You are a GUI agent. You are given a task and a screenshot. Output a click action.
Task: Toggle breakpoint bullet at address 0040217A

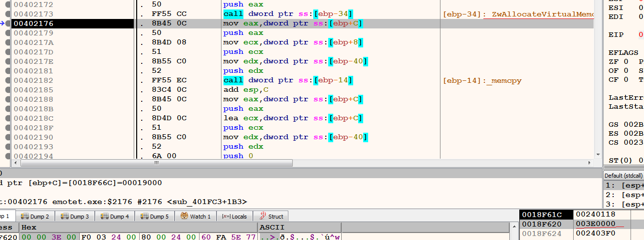[8, 42]
